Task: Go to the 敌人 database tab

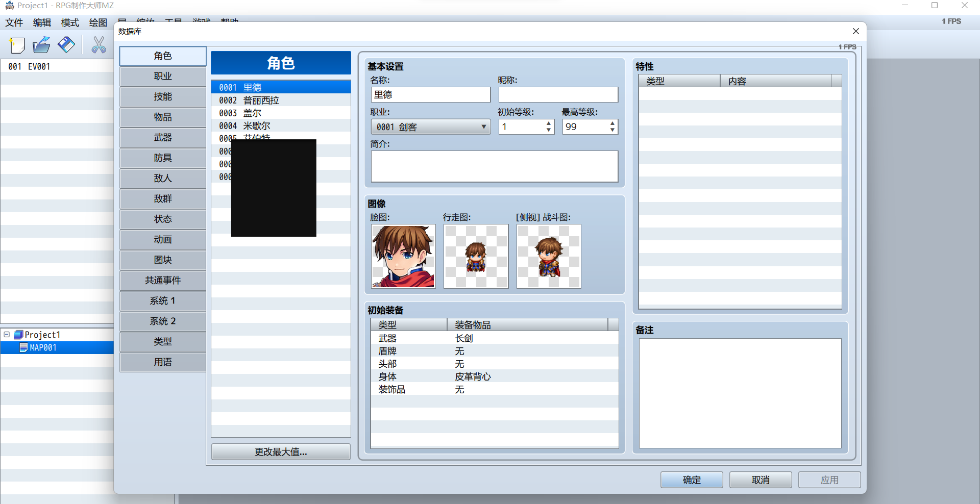Action: (x=163, y=179)
